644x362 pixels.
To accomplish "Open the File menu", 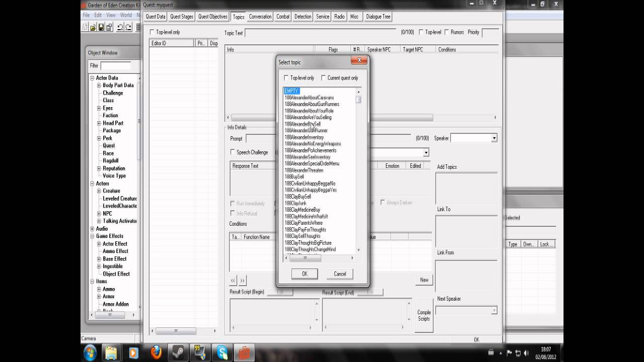I will point(87,15).
